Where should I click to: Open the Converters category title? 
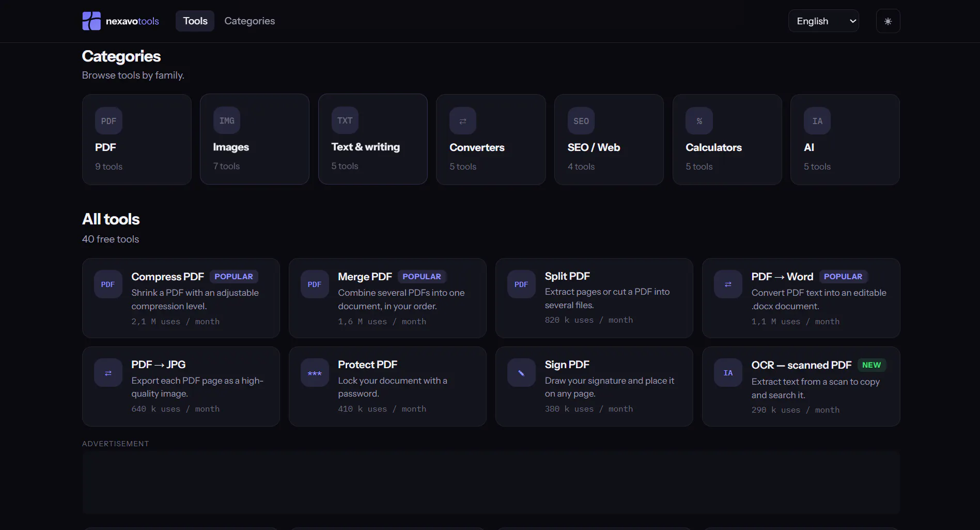(x=477, y=147)
